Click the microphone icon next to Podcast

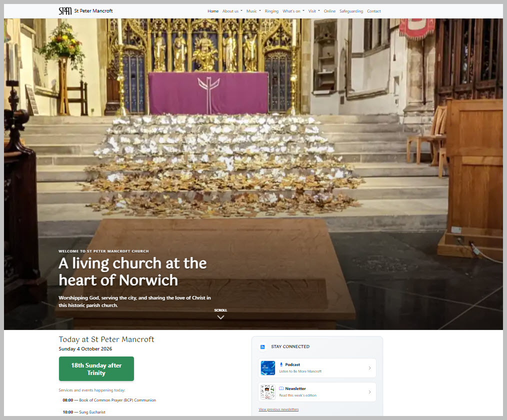click(281, 364)
